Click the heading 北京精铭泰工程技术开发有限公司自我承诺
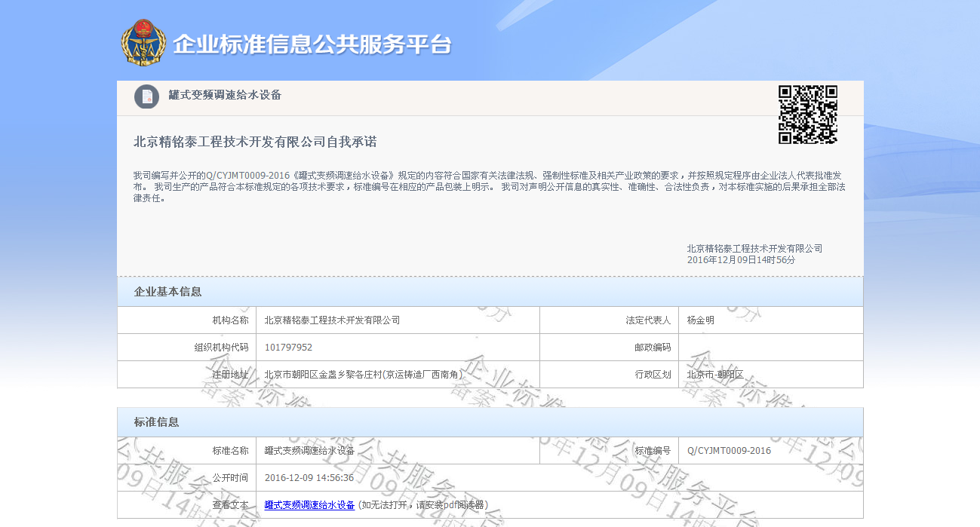This screenshot has width=980, height=527. (255, 142)
